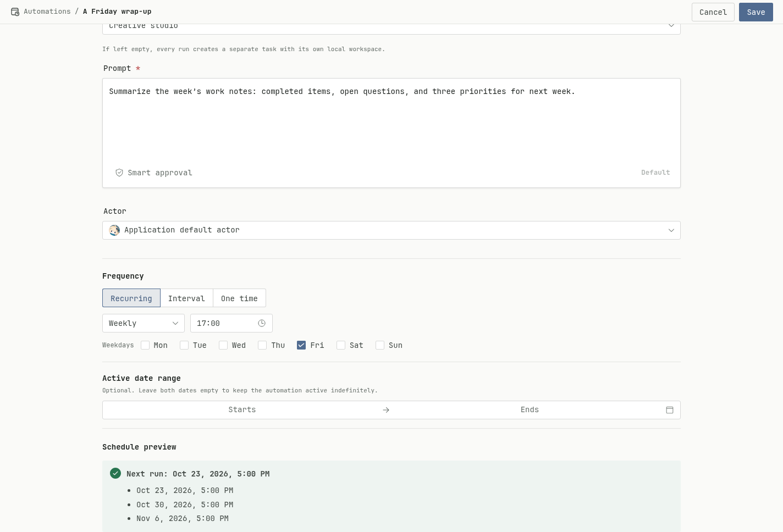Click the Smart approval shield icon
Image resolution: width=783 pixels, height=532 pixels.
(x=119, y=173)
